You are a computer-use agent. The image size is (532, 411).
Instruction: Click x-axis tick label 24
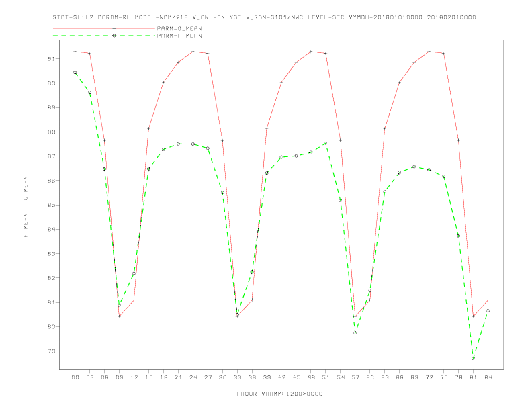pyautogui.click(x=193, y=377)
